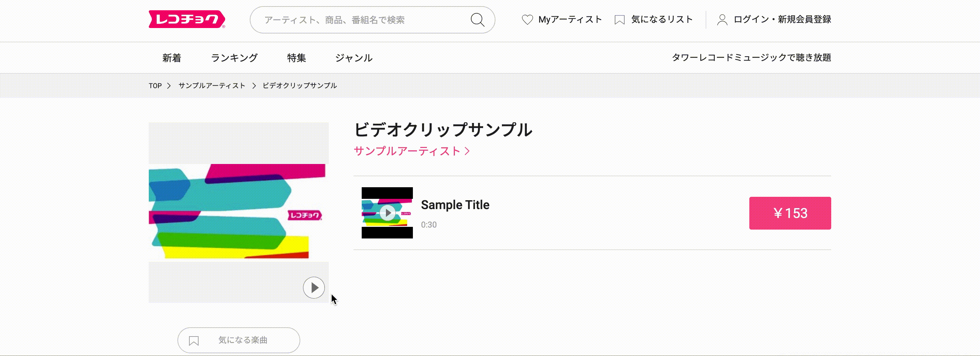Go to the 新着 section
This screenshot has width=980, height=356.
click(172, 58)
